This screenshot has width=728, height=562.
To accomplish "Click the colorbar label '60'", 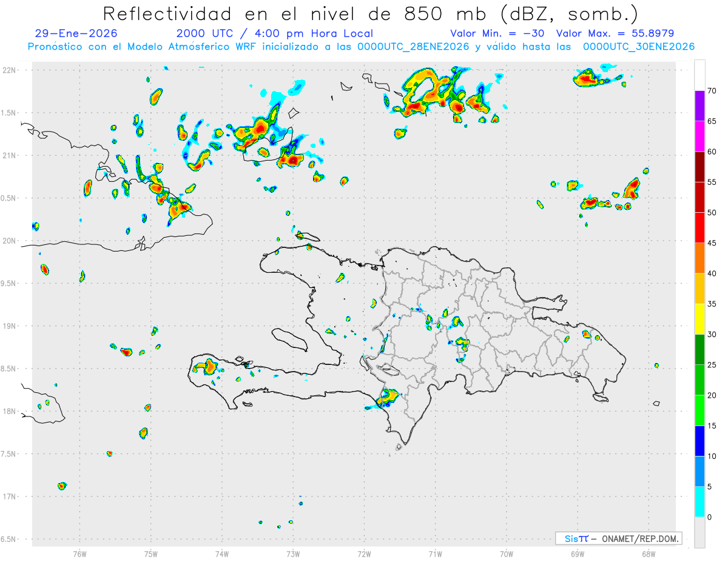I will click(712, 152).
